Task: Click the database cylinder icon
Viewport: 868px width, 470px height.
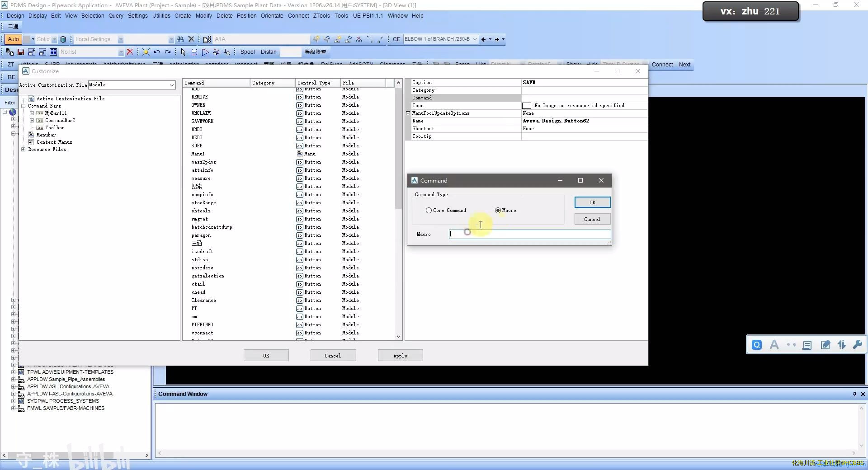Action: pyautogui.click(x=63, y=39)
